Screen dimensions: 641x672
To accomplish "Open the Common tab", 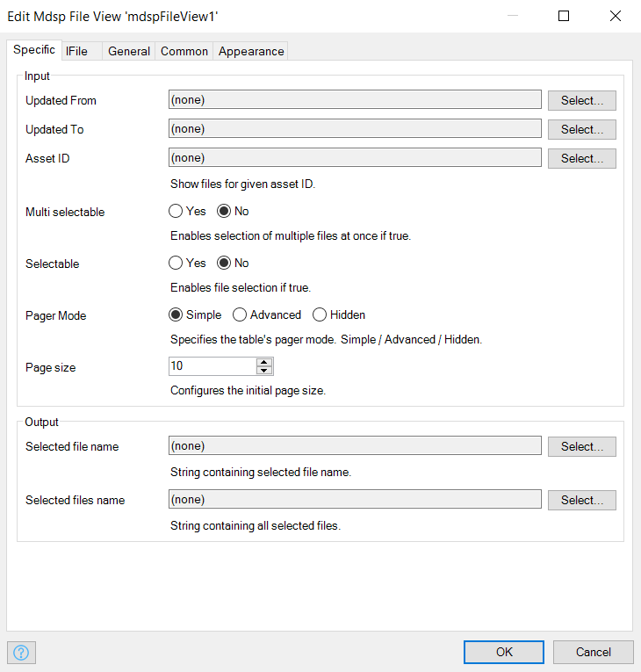I will 184,51.
